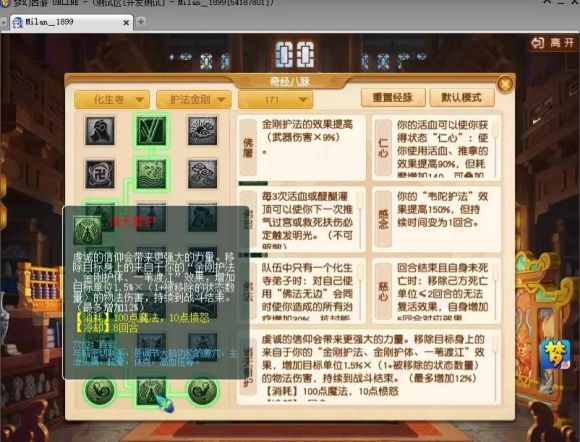This screenshot has height=442, width=580.
Task: Open a new tab with plus button
Action: point(141,22)
